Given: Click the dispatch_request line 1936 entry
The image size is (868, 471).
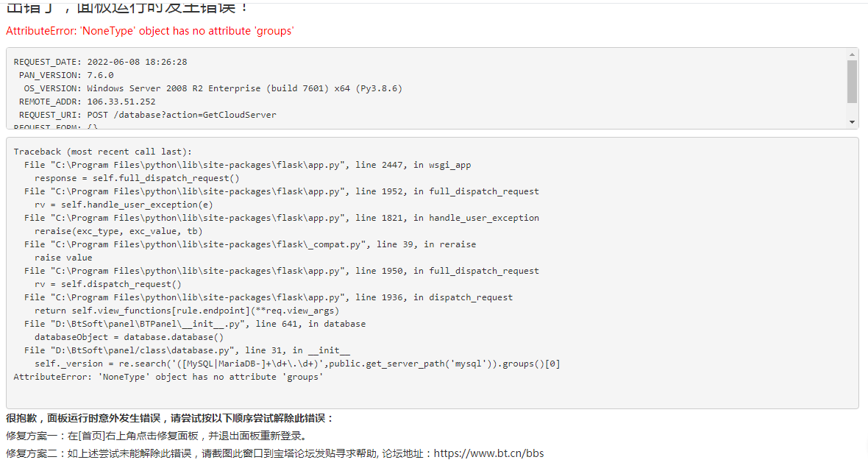Looking at the screenshot, I should (x=268, y=298).
